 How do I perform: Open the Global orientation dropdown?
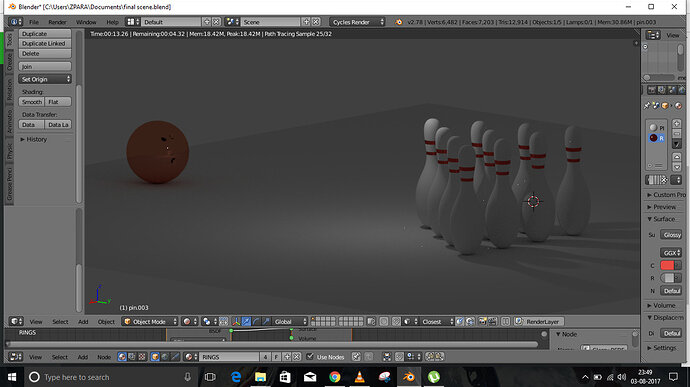(x=289, y=321)
